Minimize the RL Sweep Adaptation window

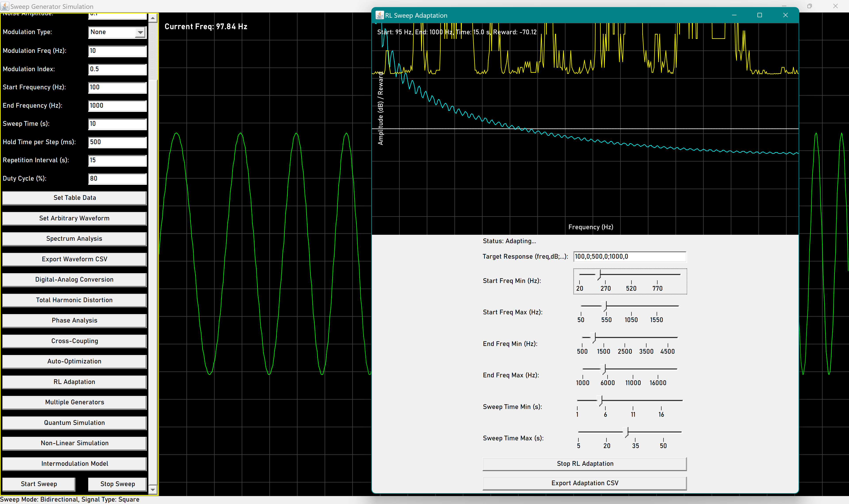point(734,15)
